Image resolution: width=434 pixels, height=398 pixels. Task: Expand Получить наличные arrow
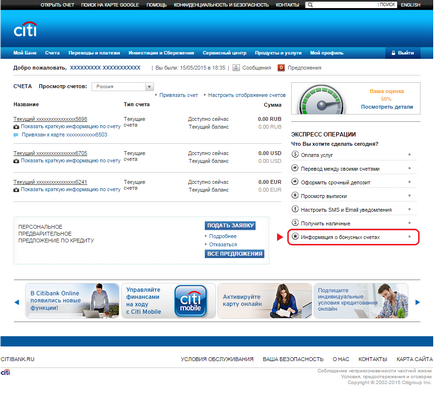coord(410,223)
